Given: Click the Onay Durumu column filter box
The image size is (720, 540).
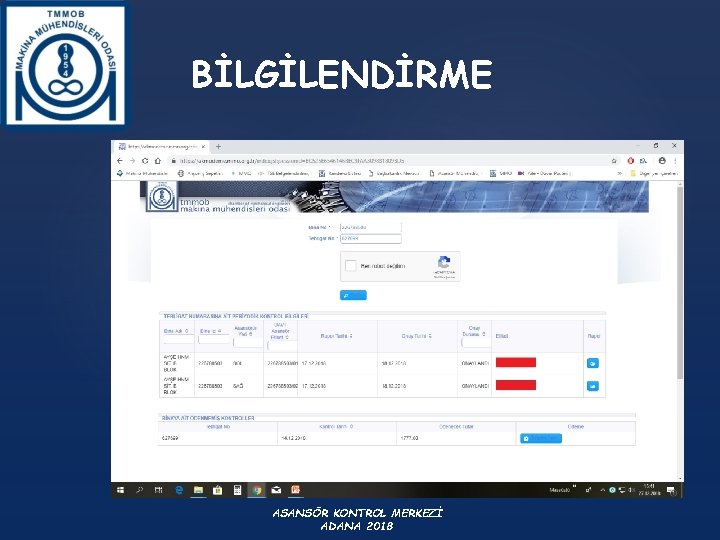Looking at the screenshot, I should (475, 343).
